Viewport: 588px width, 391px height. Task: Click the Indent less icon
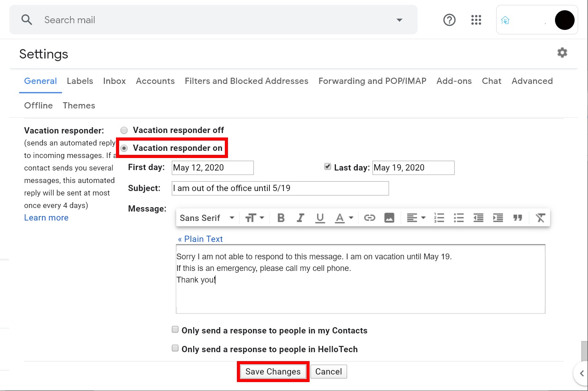(x=478, y=218)
